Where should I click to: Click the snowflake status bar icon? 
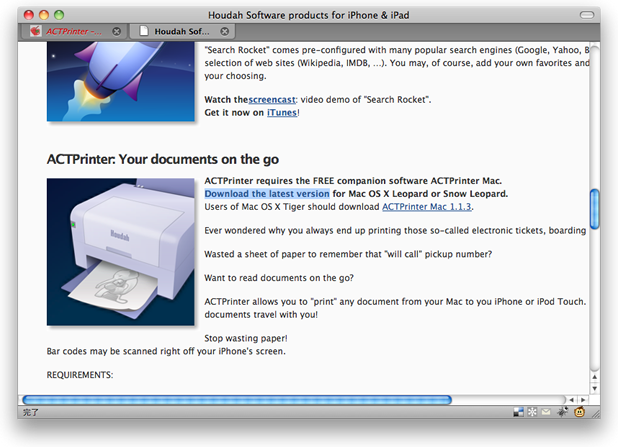point(532,412)
